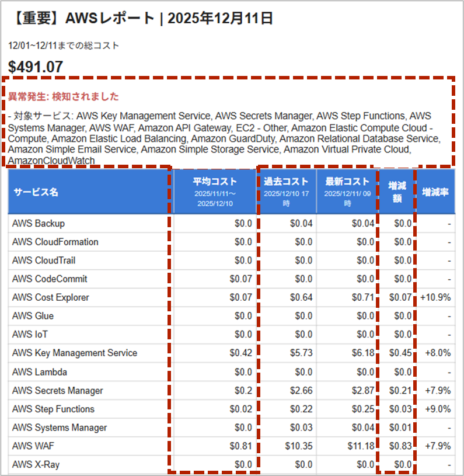The width and height of the screenshot is (464, 476).
Task: Select the AWS Cost Explorer service name
Action: click(50, 297)
